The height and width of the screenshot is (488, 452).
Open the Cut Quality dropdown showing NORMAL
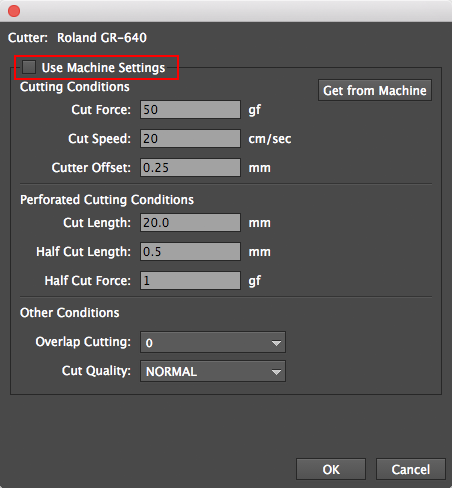coord(213,371)
